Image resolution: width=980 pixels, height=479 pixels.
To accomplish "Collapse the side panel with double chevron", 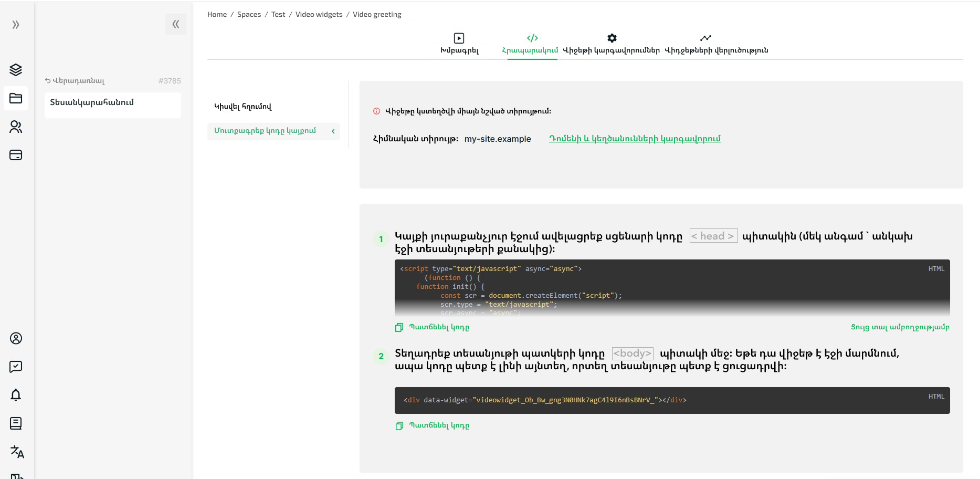I will point(175,24).
